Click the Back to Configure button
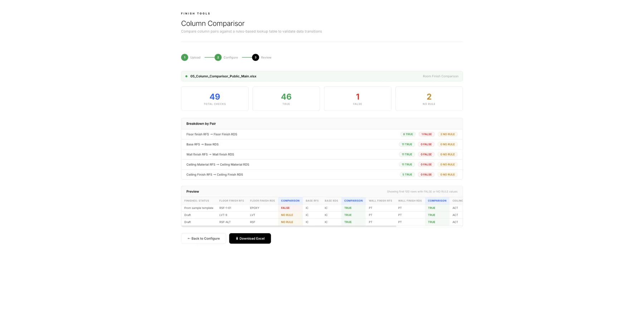The height and width of the screenshot is (332, 644). click(203, 238)
